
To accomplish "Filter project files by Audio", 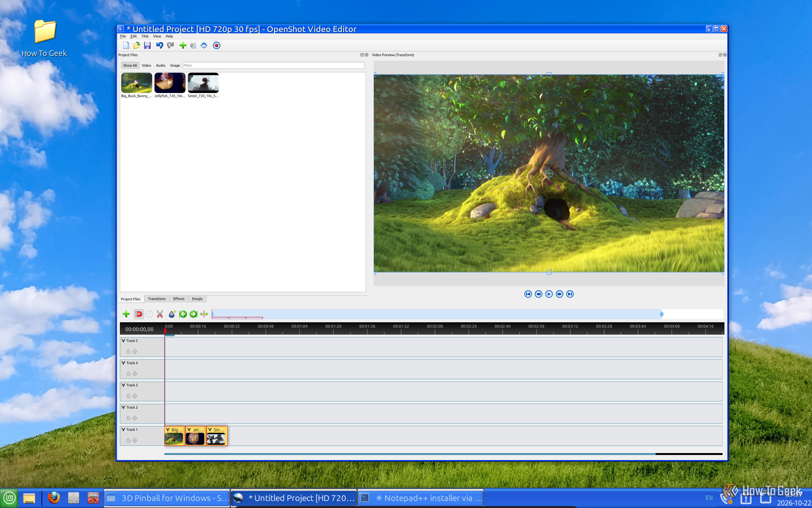I will click(x=161, y=65).
